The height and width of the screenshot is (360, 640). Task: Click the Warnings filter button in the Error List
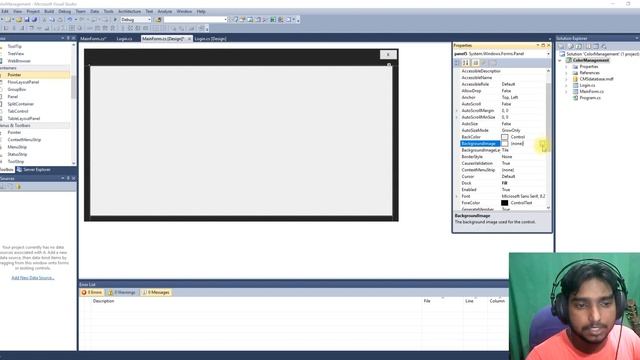tap(122, 292)
